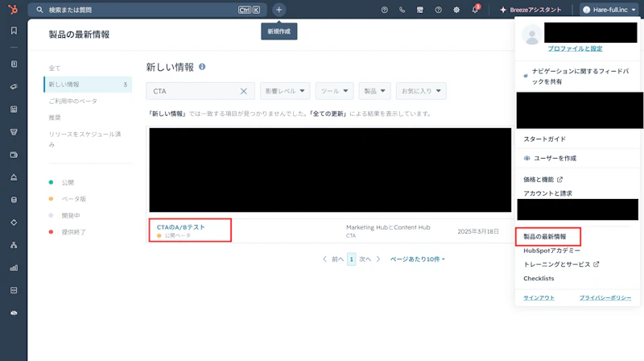The width and height of the screenshot is (644, 361).
Task: Click the HubSpot sprocket logo
Action: point(13,9)
